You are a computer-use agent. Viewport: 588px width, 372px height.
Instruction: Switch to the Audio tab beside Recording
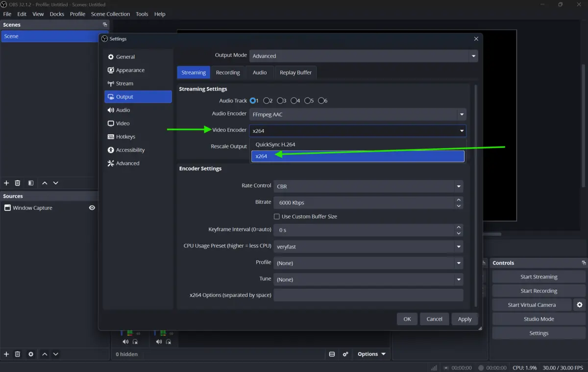coord(260,73)
